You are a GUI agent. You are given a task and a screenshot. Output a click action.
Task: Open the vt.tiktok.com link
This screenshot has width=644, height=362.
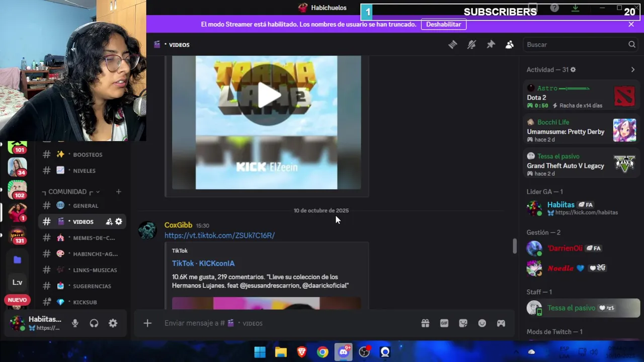(219, 235)
